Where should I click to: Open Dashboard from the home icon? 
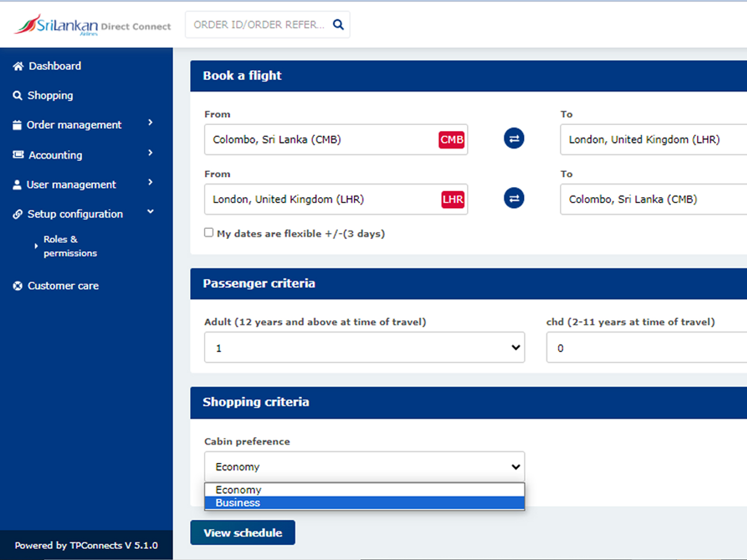click(18, 66)
